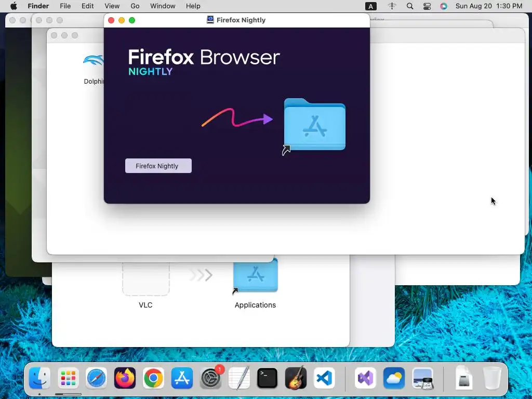This screenshot has width=532, height=399.
Task: Open TextEdit from the Dock
Action: 239,378
